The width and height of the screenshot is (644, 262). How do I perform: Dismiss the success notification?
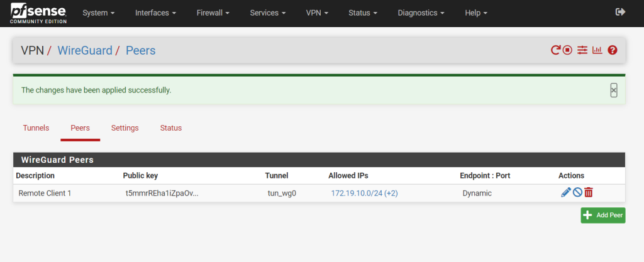coord(614,90)
